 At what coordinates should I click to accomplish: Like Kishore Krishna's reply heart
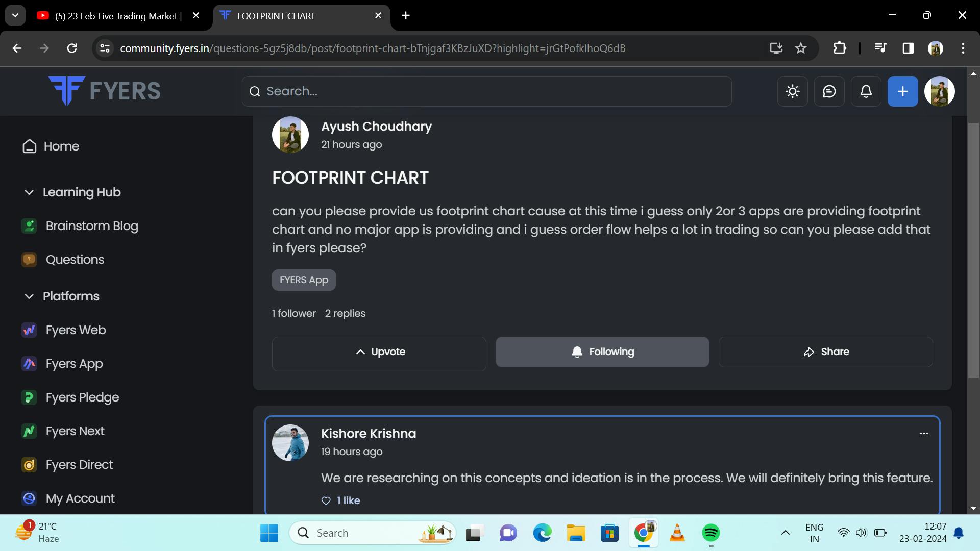pos(326,500)
